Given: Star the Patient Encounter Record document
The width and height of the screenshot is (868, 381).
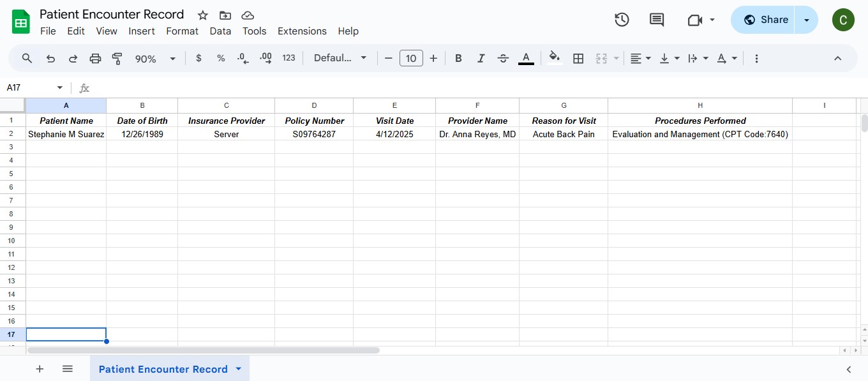Looking at the screenshot, I should pos(203,15).
